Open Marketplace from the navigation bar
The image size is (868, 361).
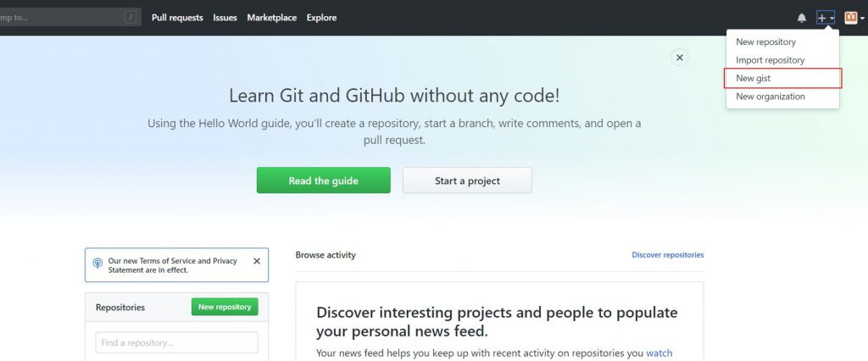(x=272, y=18)
